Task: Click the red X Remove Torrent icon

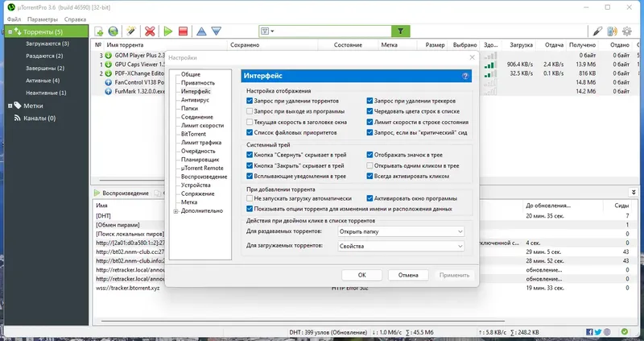Action: tap(150, 31)
